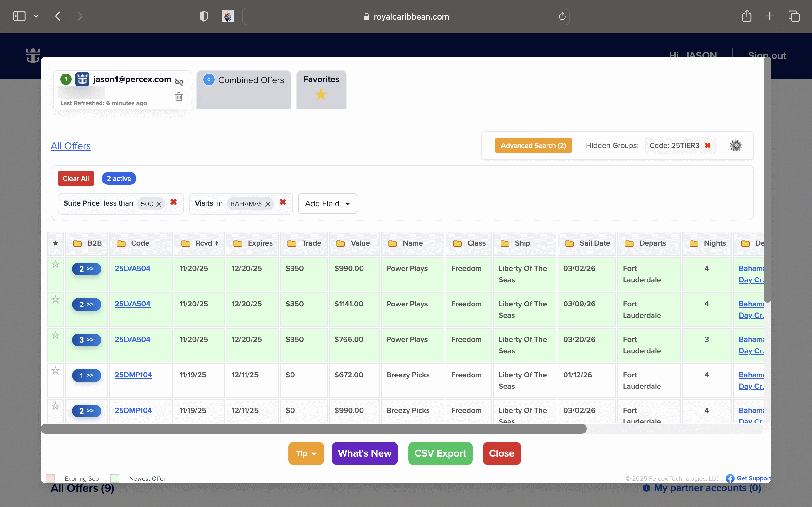
Task: Open the 25DMP104 code link
Action: point(133,375)
